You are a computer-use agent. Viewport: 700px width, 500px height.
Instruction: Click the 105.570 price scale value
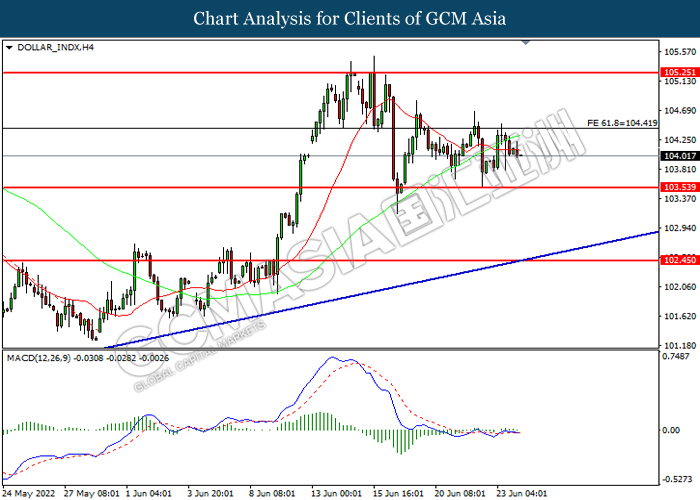[680, 52]
